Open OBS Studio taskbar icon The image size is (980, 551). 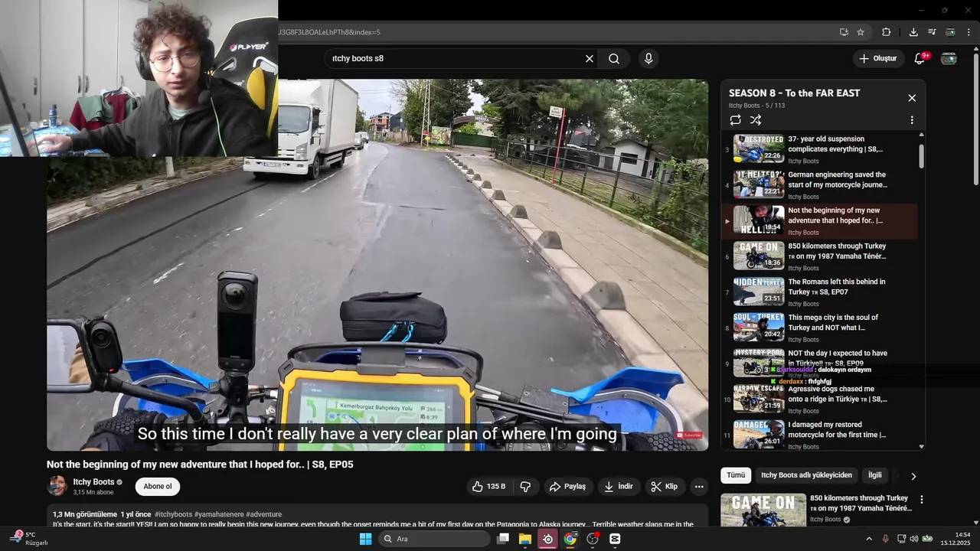tap(547, 539)
